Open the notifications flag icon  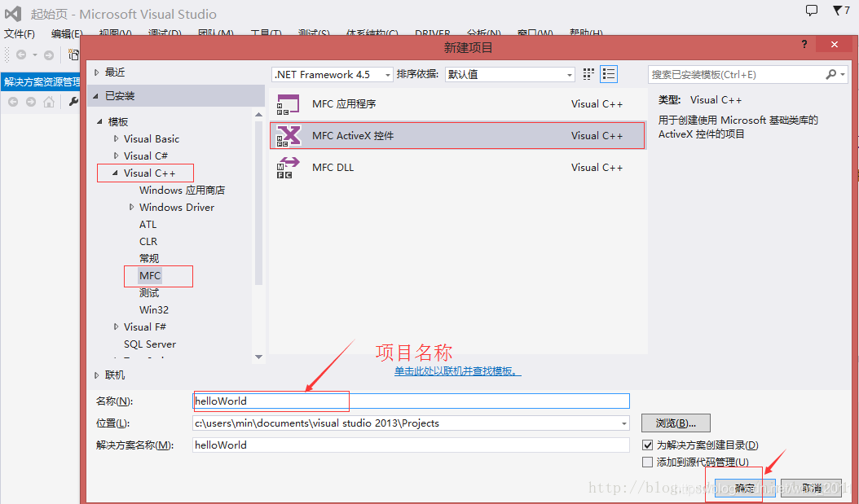click(838, 10)
